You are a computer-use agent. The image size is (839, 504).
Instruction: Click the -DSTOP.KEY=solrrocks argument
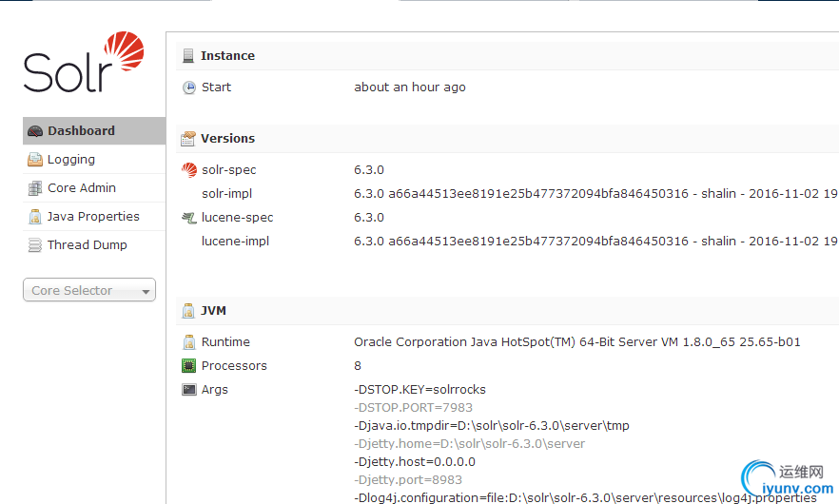click(x=420, y=390)
